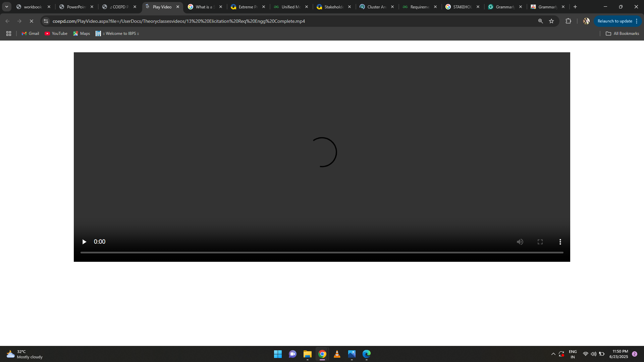
Task: Open the Extensions puzzle icon
Action: (x=568, y=21)
